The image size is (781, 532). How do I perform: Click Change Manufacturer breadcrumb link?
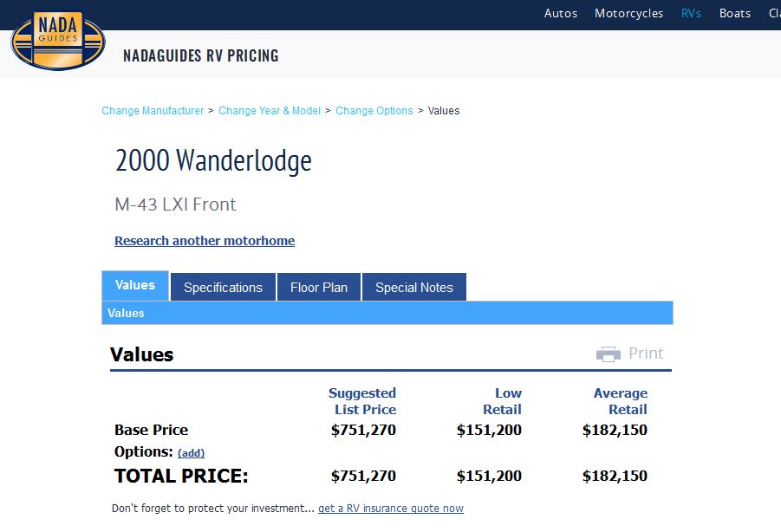tap(153, 111)
